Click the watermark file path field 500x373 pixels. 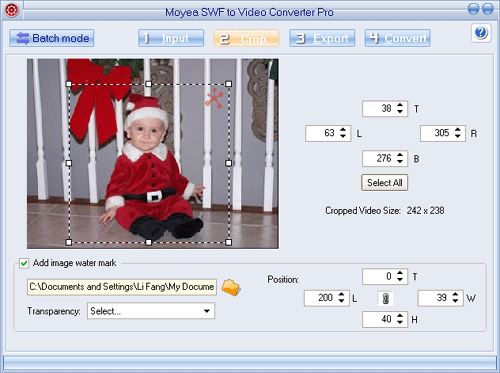(122, 287)
